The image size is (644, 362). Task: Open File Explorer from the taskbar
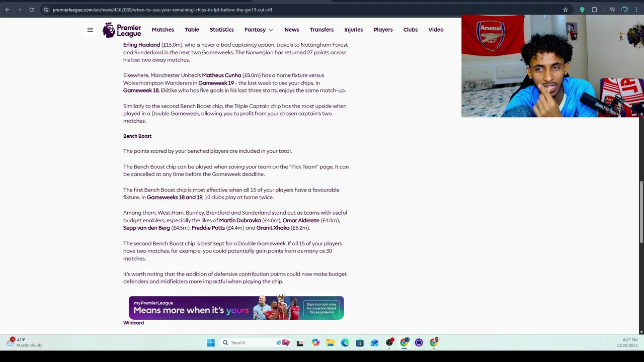click(330, 343)
